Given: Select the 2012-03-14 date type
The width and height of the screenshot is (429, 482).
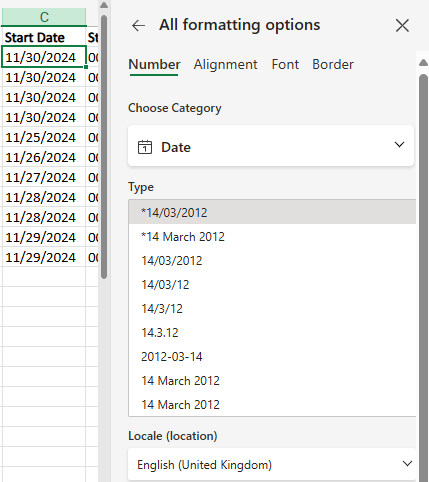Looking at the screenshot, I should [x=272, y=356].
